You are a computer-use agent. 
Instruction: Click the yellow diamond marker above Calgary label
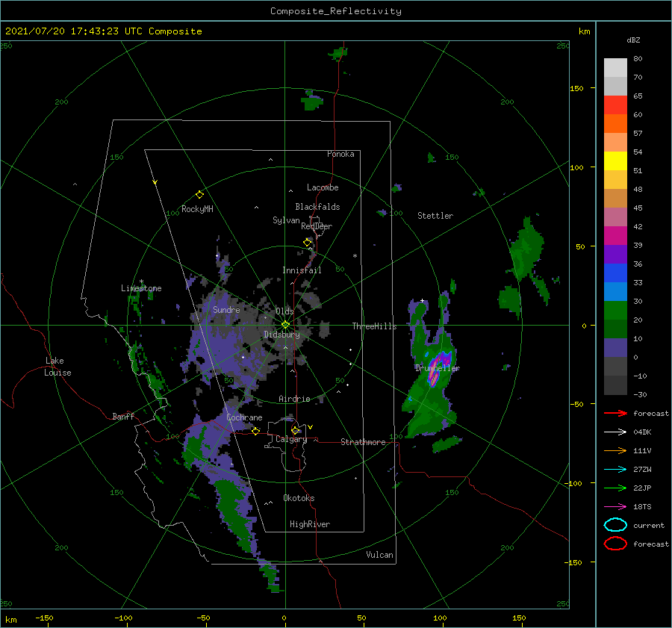(x=295, y=430)
